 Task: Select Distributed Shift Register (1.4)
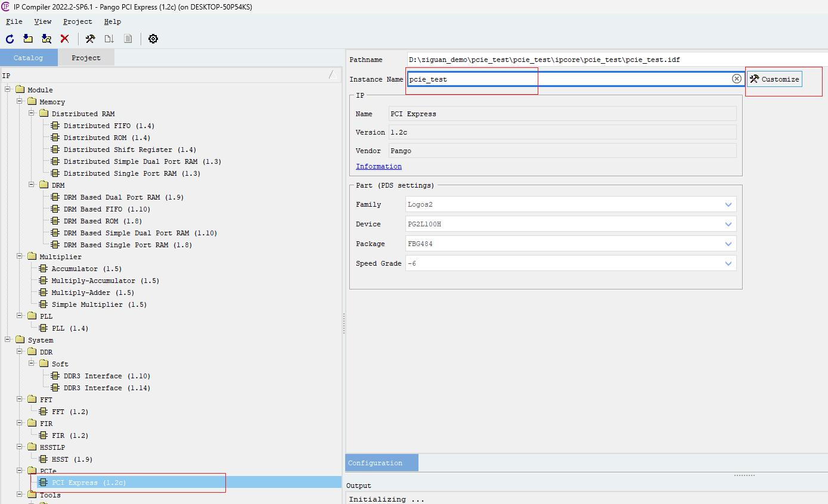tap(130, 150)
